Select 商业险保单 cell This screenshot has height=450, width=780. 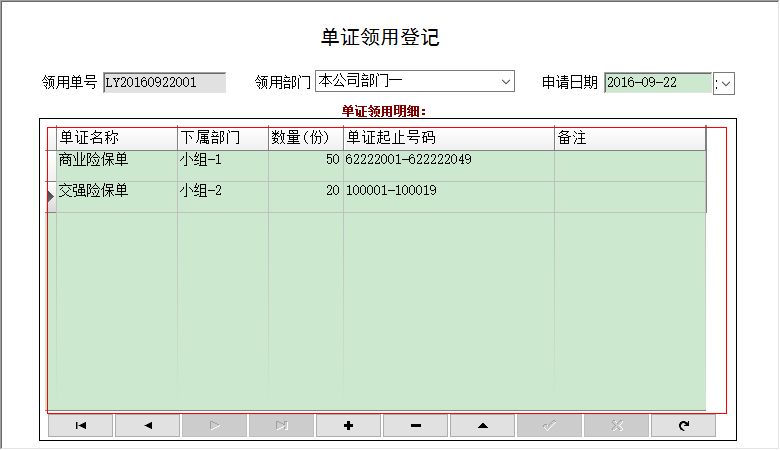tap(117, 166)
